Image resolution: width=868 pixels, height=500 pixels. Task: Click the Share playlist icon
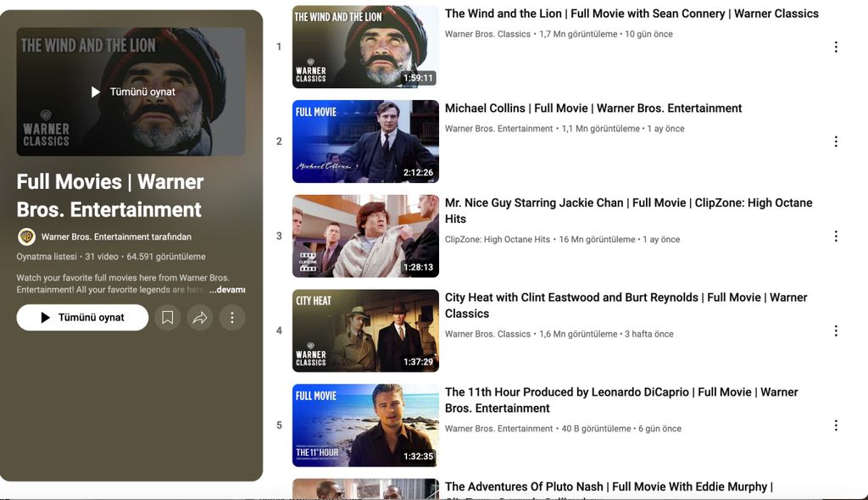(200, 317)
